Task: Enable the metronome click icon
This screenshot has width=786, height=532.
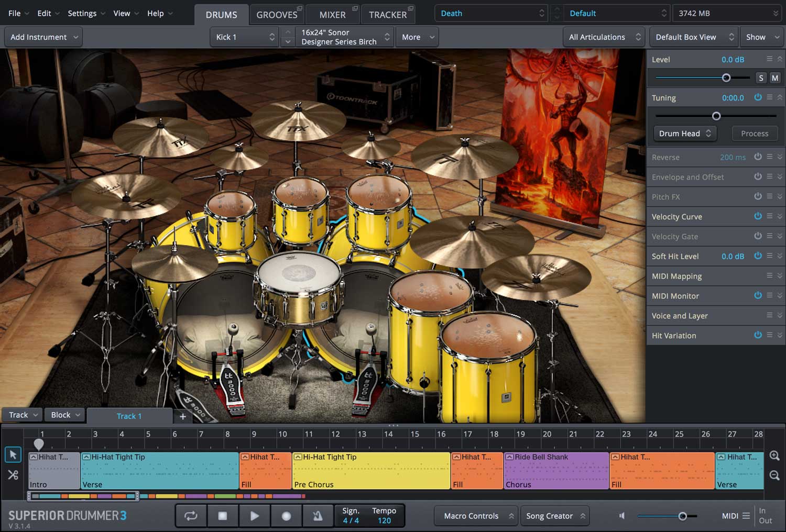Action: [318, 516]
